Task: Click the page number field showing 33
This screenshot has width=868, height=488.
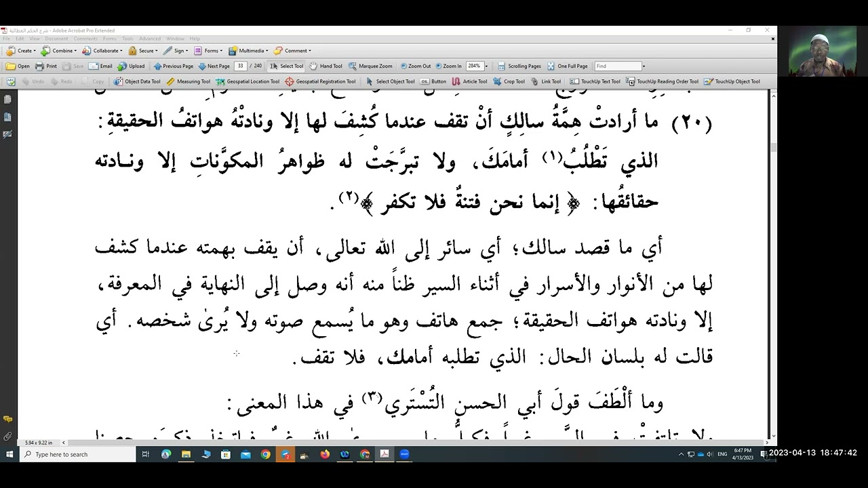Action: pos(240,66)
